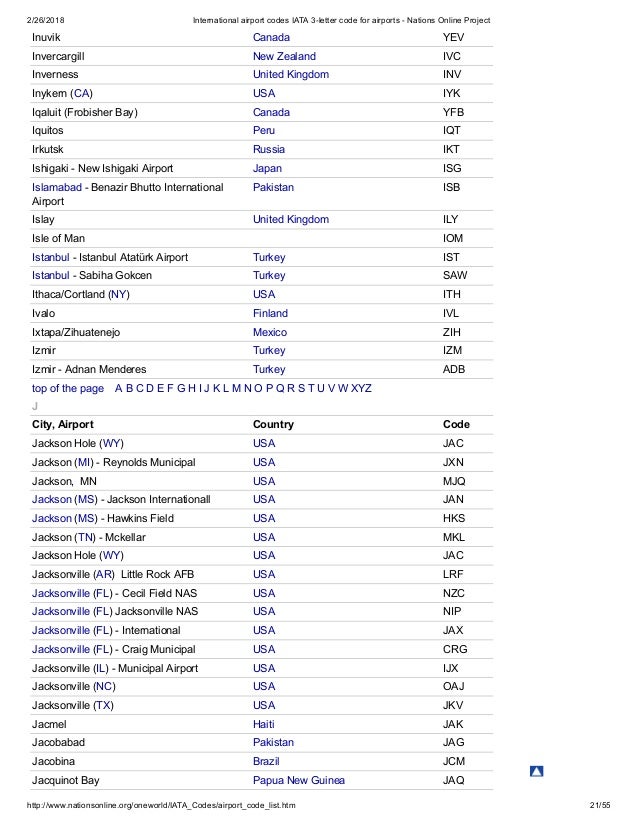Click the blue scroll-to-top arrow icon
Image resolution: width=638 pixels, height=826 pixels.
pos(536,771)
